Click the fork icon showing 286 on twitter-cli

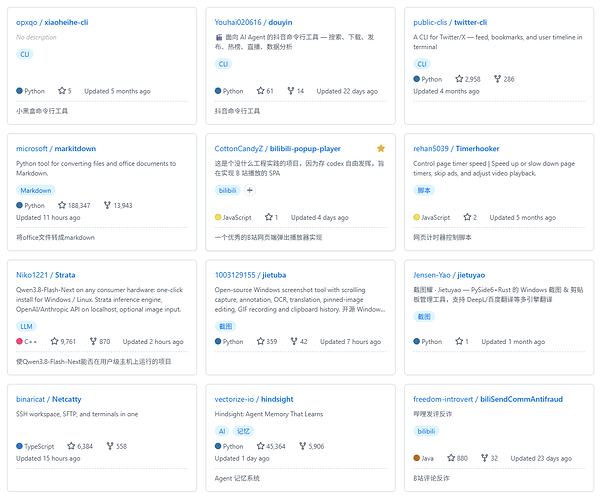coord(497,79)
